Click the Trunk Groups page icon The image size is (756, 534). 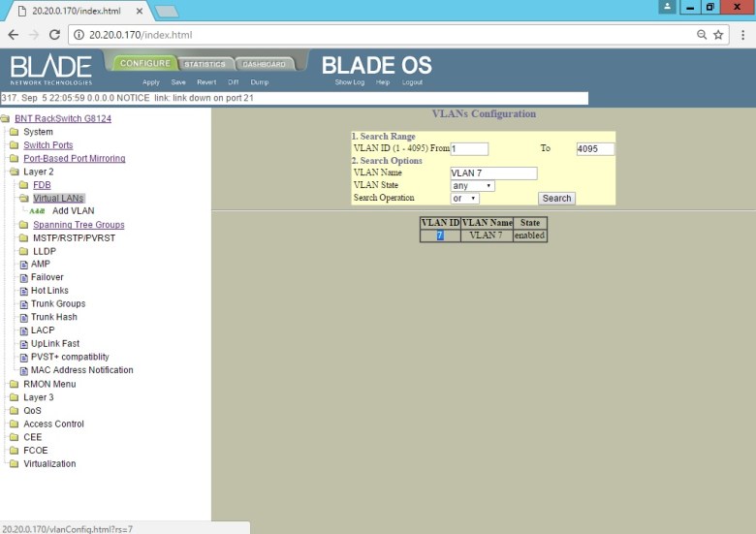coord(23,304)
